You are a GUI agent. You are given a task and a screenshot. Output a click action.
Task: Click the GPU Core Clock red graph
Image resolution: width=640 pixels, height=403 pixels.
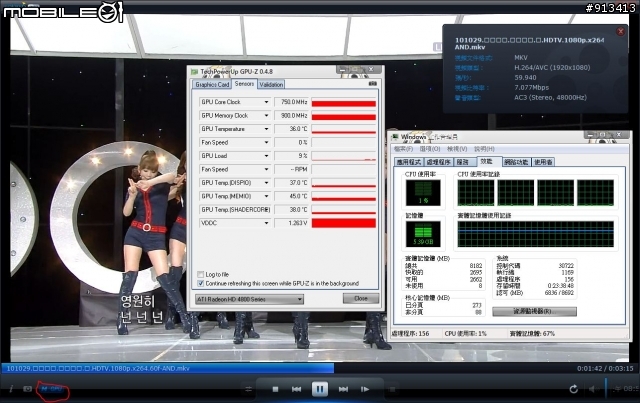click(x=344, y=102)
